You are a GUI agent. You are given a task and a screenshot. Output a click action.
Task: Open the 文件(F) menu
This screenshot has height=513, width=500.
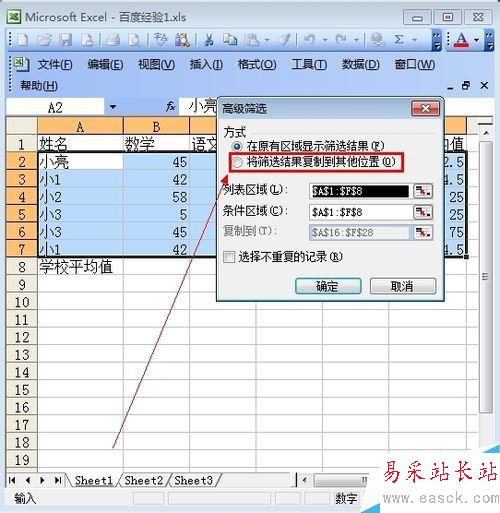click(55, 64)
